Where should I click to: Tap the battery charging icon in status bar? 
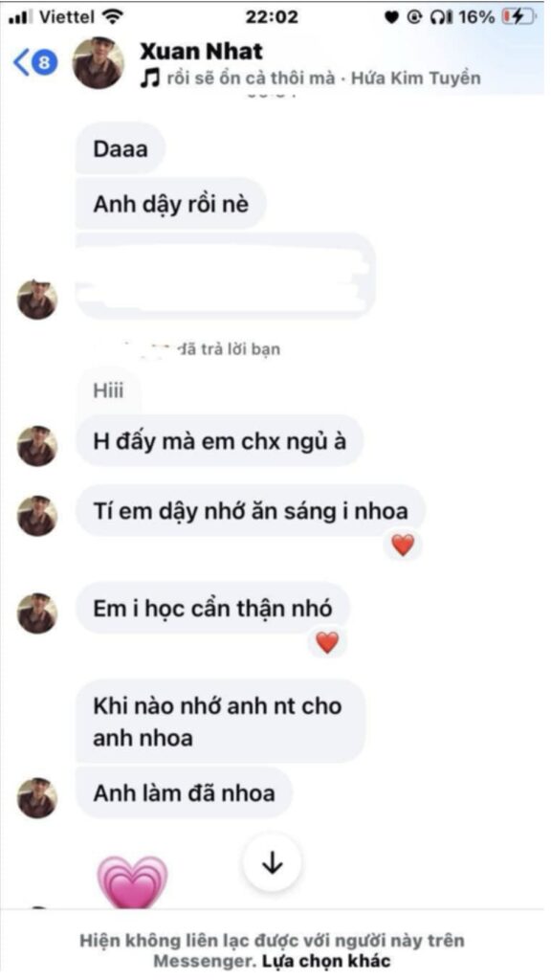point(518,17)
